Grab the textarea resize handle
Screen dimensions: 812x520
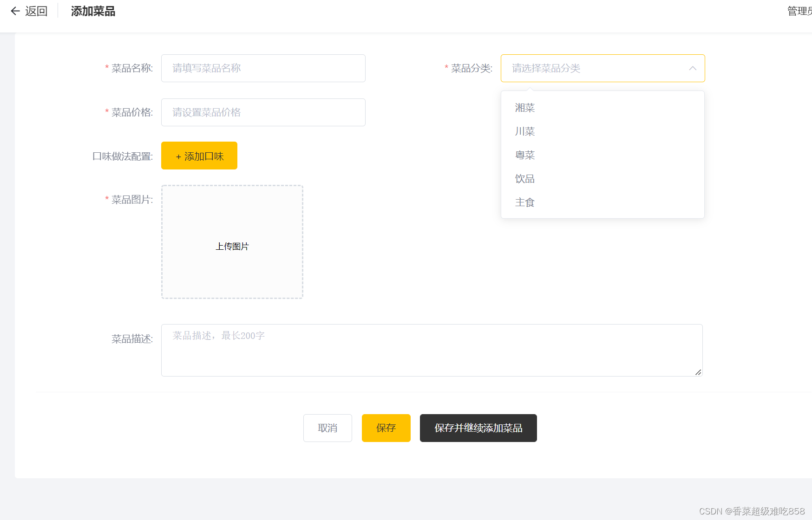pos(698,372)
